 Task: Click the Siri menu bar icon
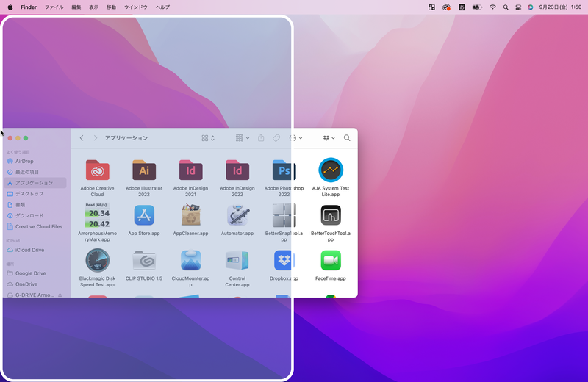(530, 7)
